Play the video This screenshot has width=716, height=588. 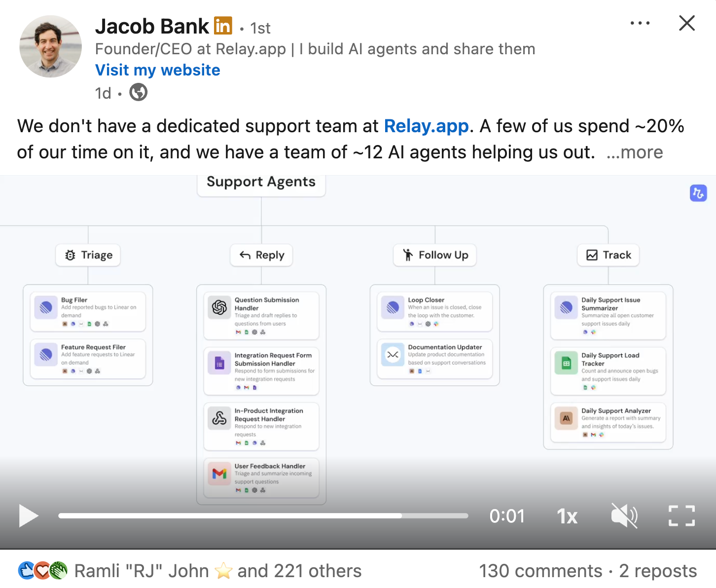click(x=29, y=516)
